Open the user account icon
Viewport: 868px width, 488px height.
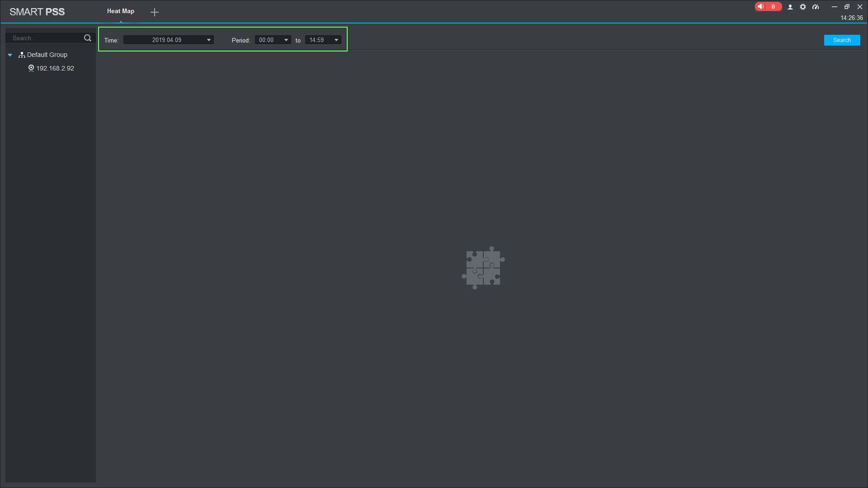790,7
